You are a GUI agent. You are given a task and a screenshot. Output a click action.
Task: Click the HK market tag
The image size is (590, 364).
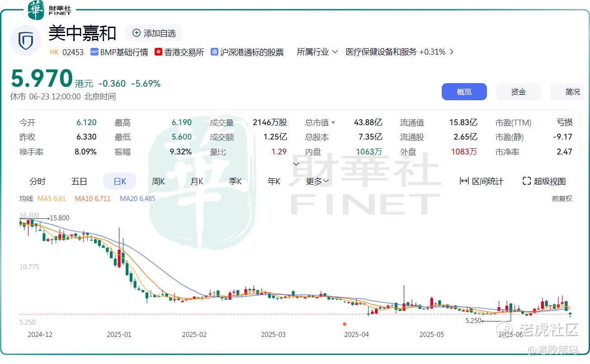pos(54,52)
